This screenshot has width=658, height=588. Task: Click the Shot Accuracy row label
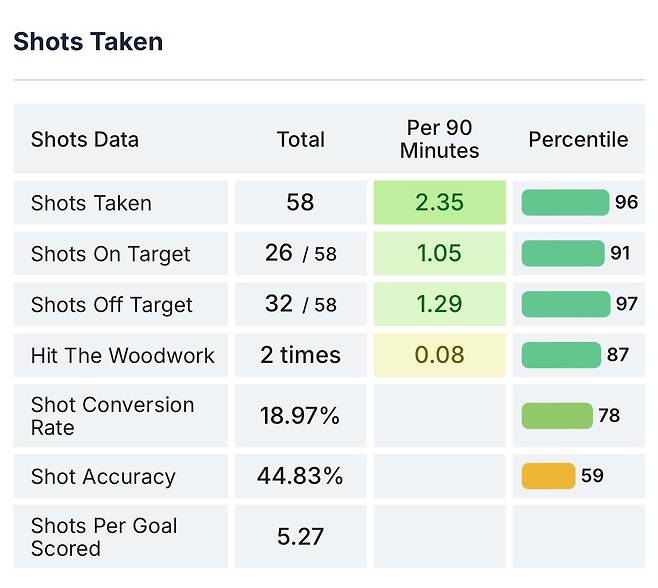[103, 477]
